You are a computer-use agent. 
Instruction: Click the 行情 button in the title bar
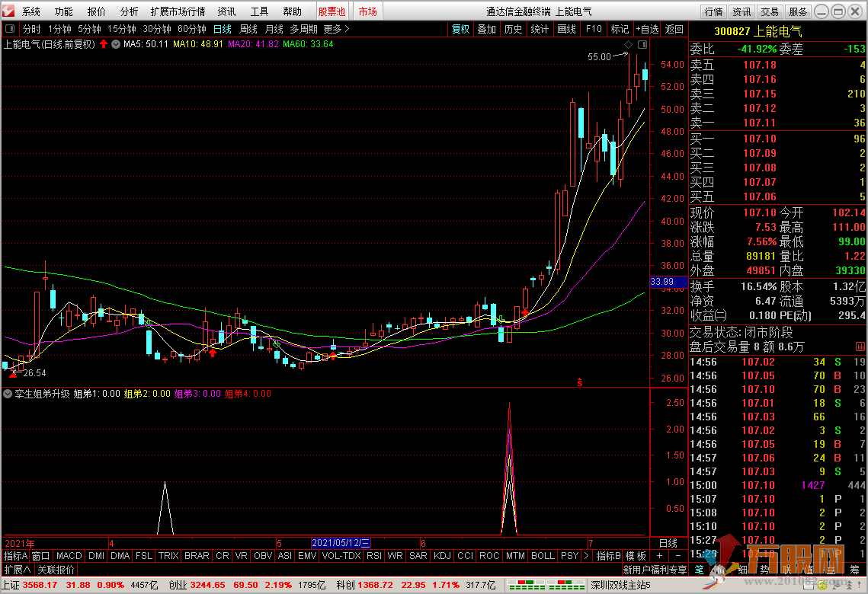713,11
